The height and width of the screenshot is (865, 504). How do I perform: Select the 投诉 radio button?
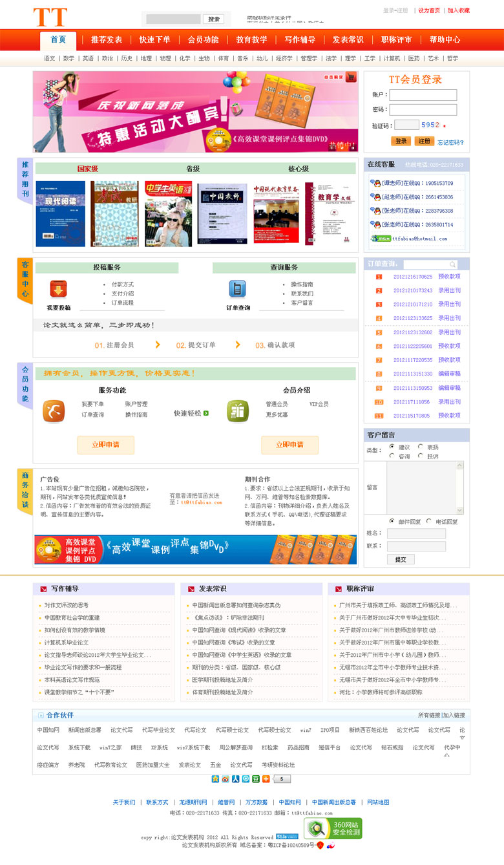coord(421,456)
